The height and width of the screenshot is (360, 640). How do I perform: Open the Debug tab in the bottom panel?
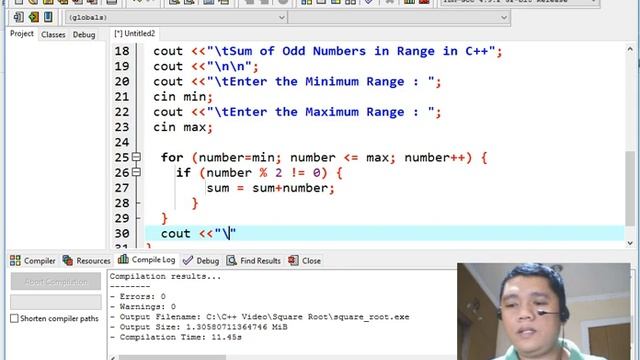point(201,260)
